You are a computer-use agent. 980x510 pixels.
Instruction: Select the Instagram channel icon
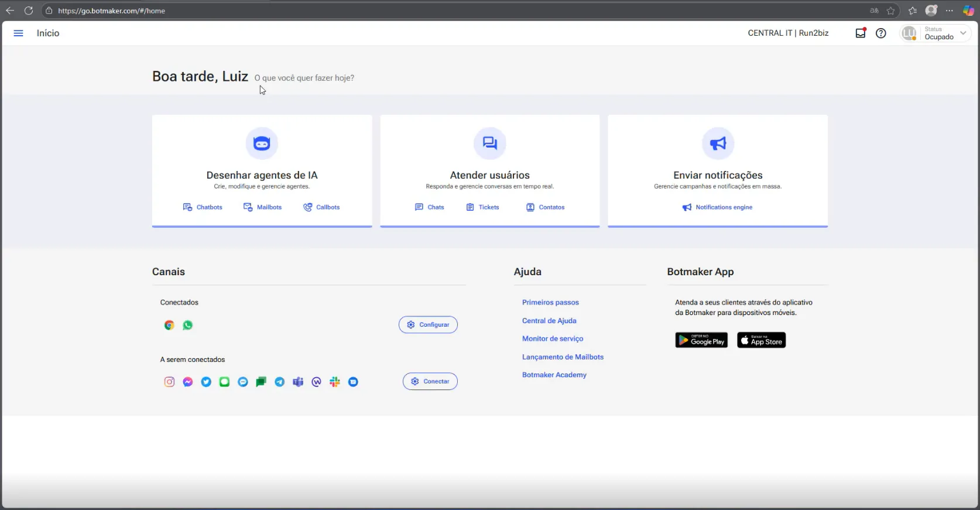169,382
